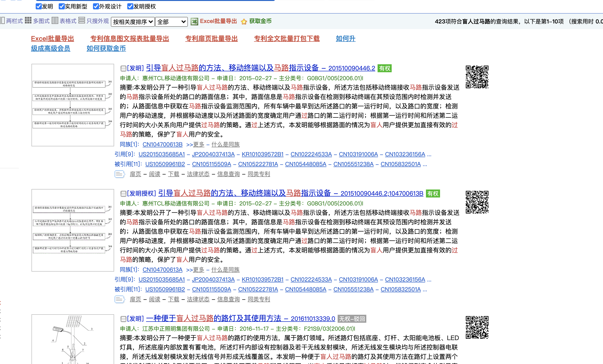Switch to 表格式 table view icon
The image size is (603, 364).
coord(55,20)
